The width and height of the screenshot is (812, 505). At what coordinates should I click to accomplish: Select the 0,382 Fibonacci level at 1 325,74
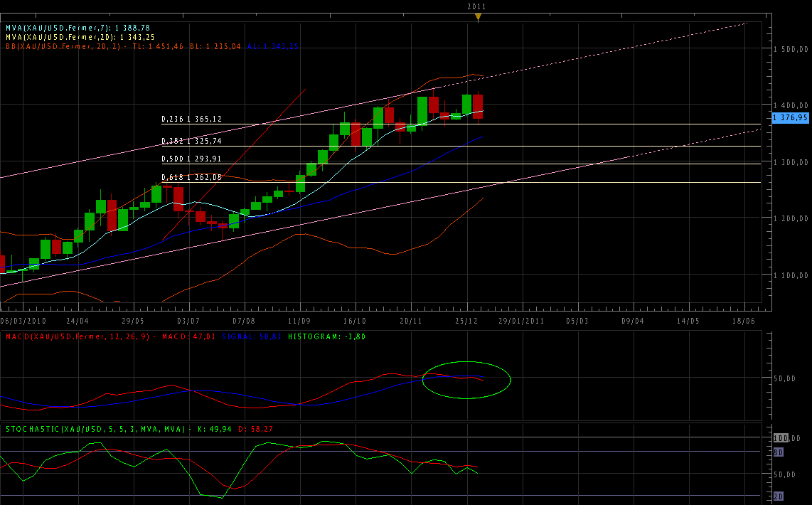coord(191,142)
